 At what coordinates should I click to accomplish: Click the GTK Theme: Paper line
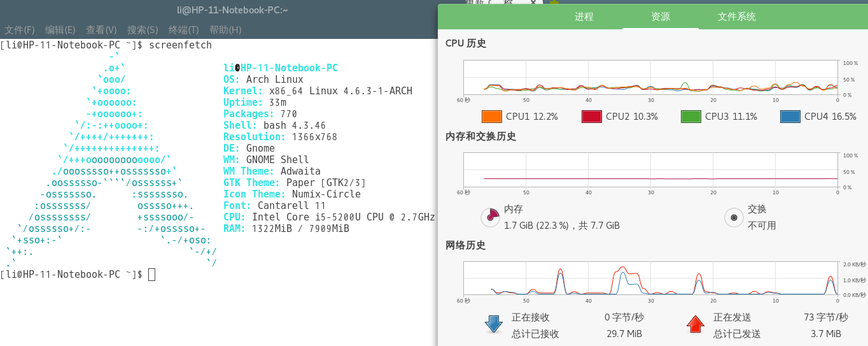295,183
